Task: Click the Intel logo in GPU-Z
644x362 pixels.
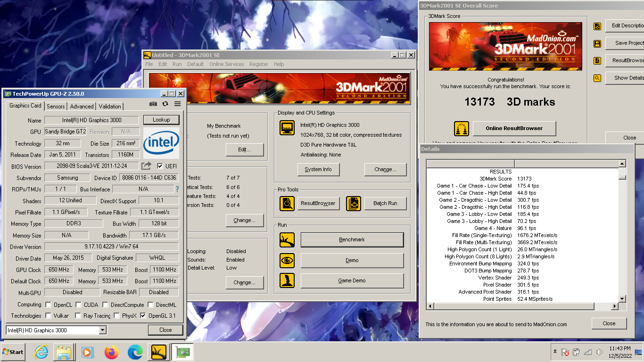Action: coord(161,143)
